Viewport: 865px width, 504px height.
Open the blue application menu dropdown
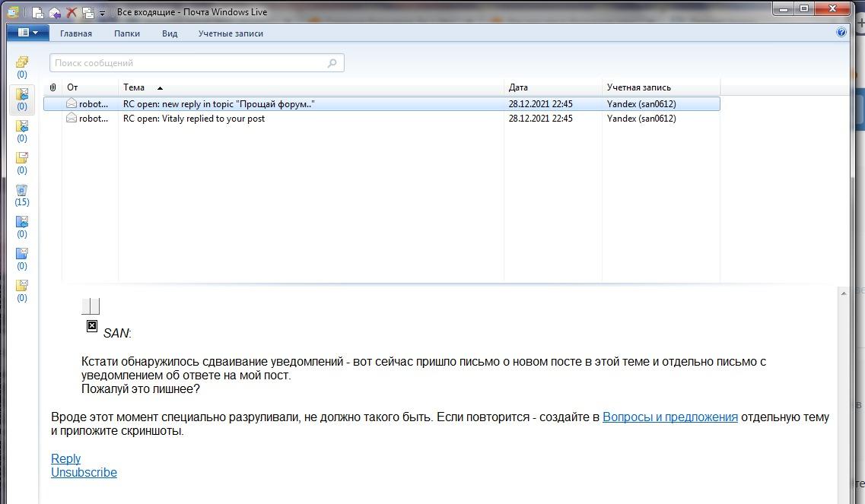pos(27,33)
